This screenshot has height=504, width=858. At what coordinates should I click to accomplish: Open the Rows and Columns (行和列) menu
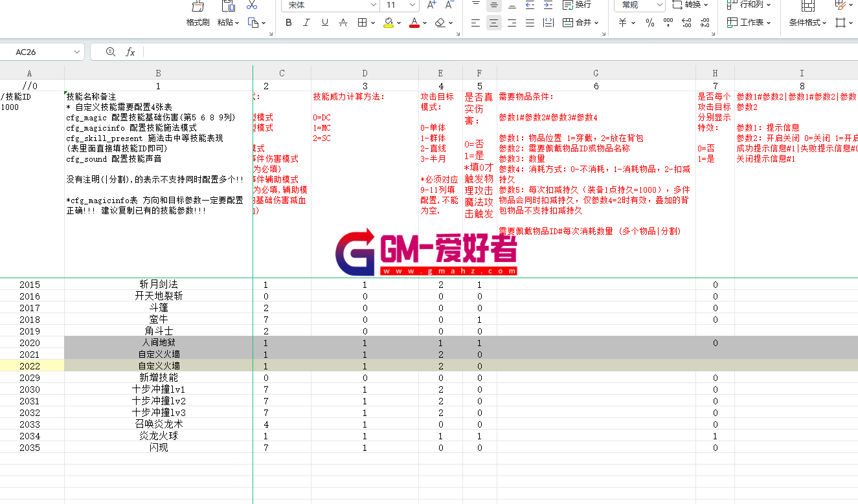749,5
